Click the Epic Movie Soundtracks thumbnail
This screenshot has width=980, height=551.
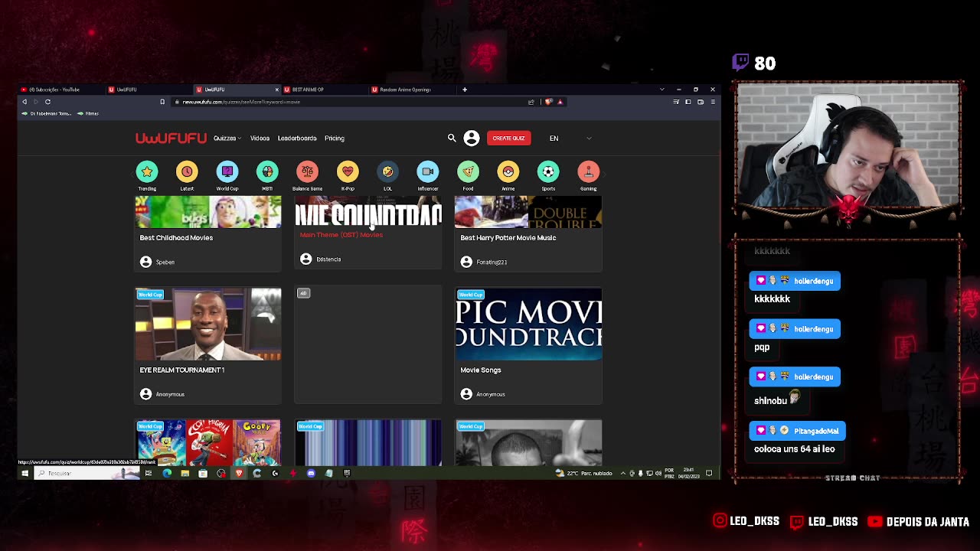tap(528, 324)
